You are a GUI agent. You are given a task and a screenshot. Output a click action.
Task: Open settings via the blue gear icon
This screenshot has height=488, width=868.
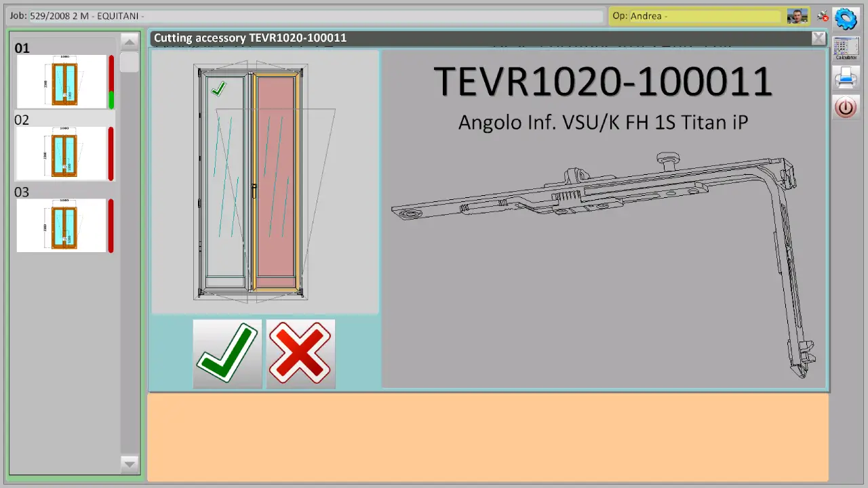846,18
